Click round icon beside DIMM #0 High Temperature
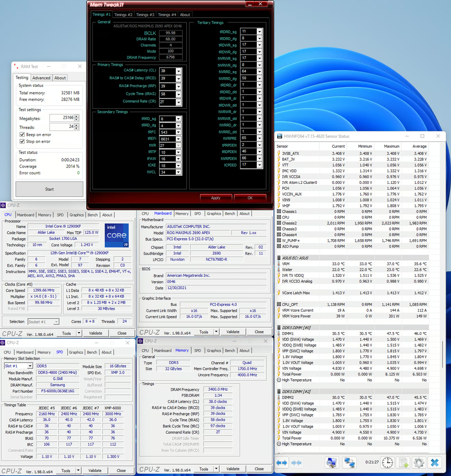This screenshot has width=451, height=476. tap(279, 380)
